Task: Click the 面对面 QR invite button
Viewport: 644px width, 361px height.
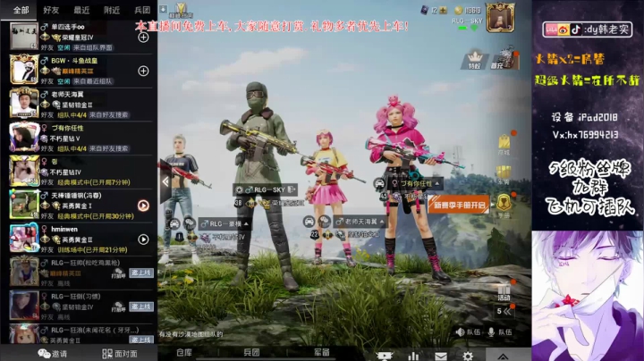Action: (120, 353)
